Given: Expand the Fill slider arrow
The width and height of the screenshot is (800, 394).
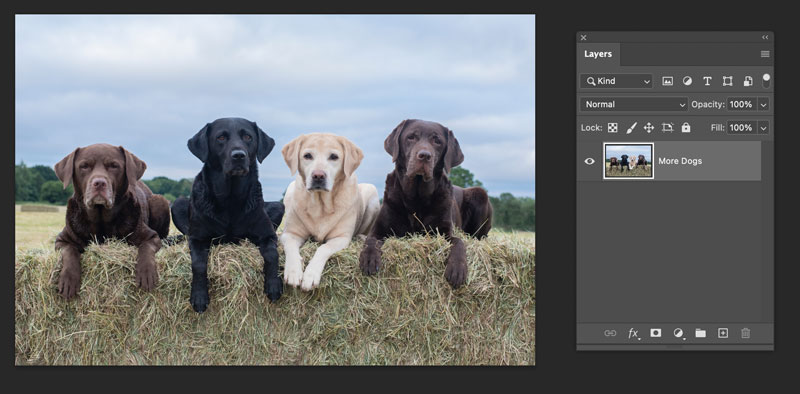Looking at the screenshot, I should pos(763,128).
